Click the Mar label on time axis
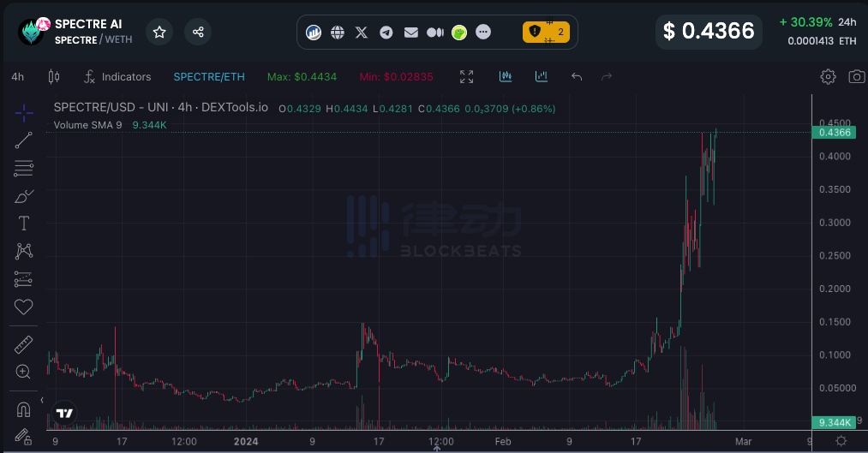Image resolution: width=868 pixels, height=453 pixels. tap(743, 441)
